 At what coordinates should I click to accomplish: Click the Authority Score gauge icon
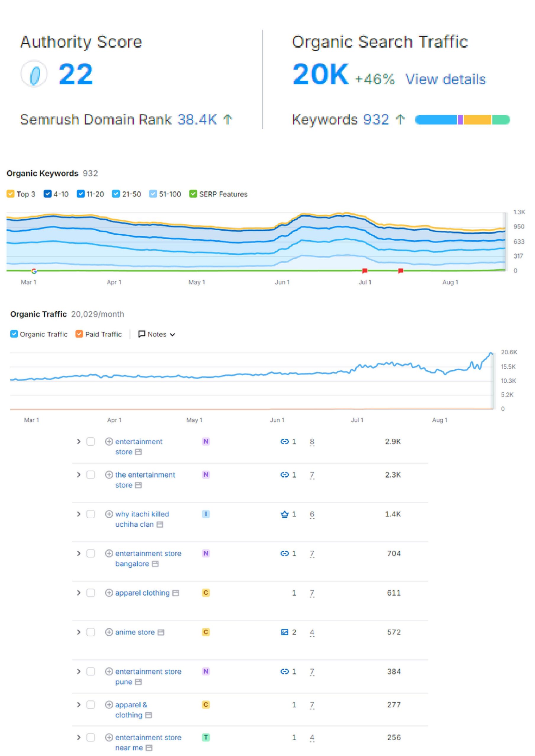tap(34, 74)
